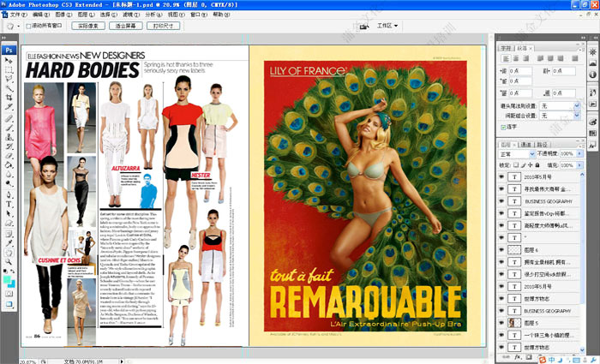Select the History Brush tool
Image resolution: width=600 pixels, height=364 pixels.
coord(9,146)
